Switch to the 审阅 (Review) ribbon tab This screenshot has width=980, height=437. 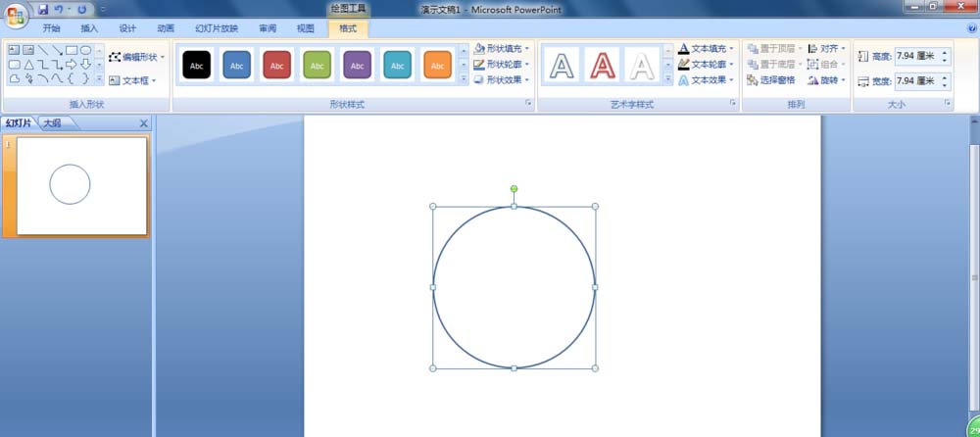pyautogui.click(x=268, y=28)
